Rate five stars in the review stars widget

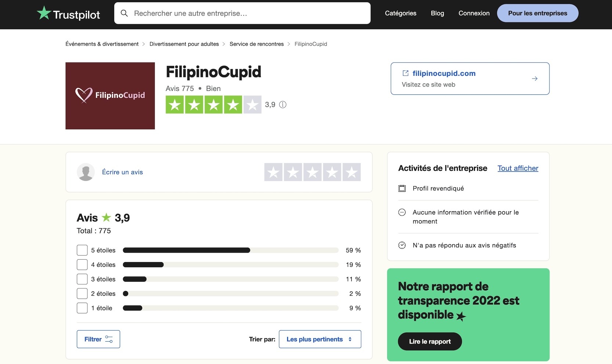(x=352, y=172)
